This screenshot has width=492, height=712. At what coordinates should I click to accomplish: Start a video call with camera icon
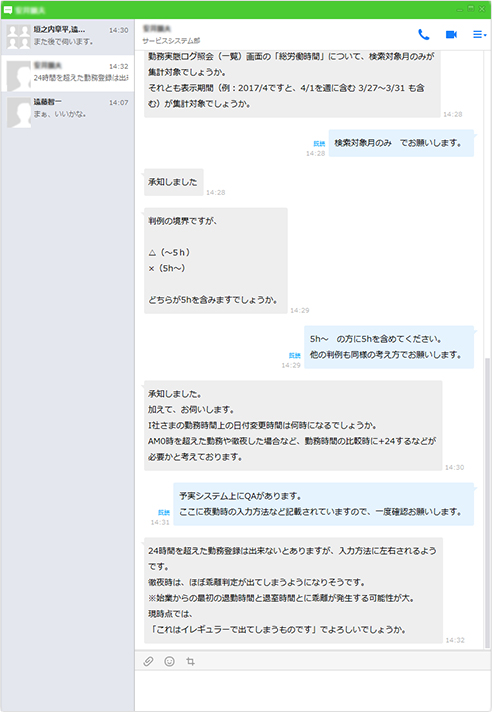tap(451, 35)
